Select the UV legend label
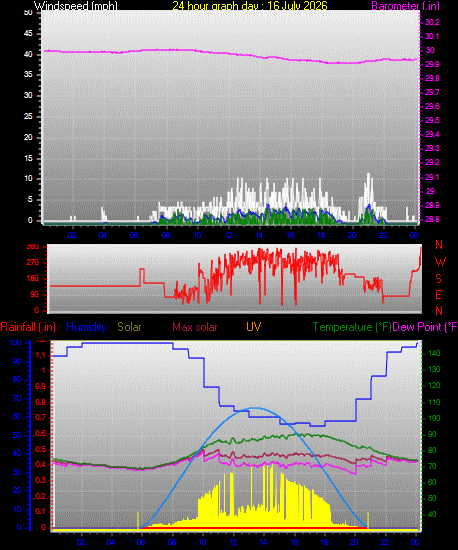The image size is (458, 550). click(254, 327)
